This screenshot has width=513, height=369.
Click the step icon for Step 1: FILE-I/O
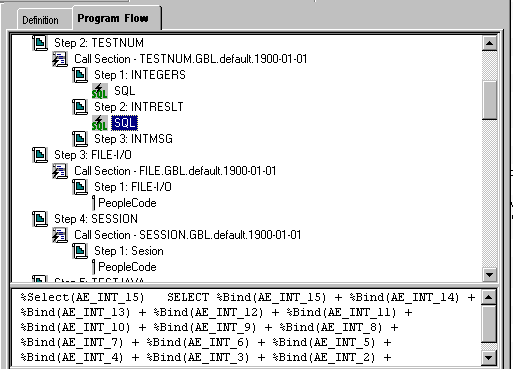[80, 187]
